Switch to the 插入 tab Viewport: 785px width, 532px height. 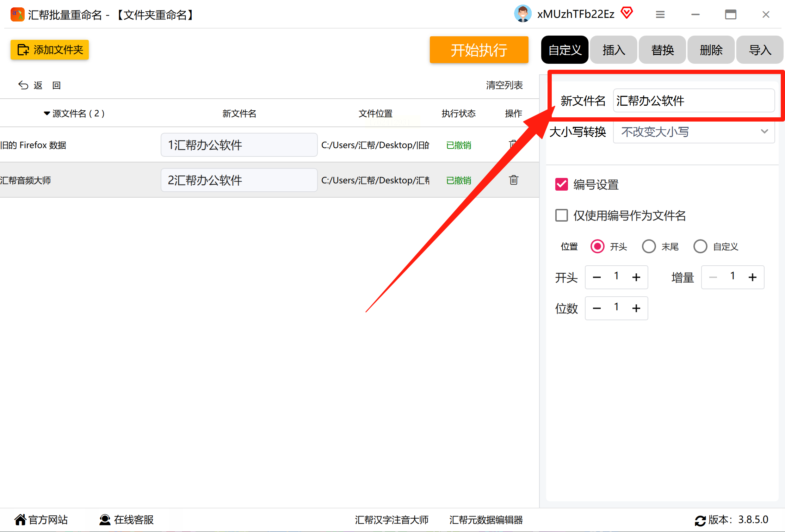pyautogui.click(x=613, y=50)
